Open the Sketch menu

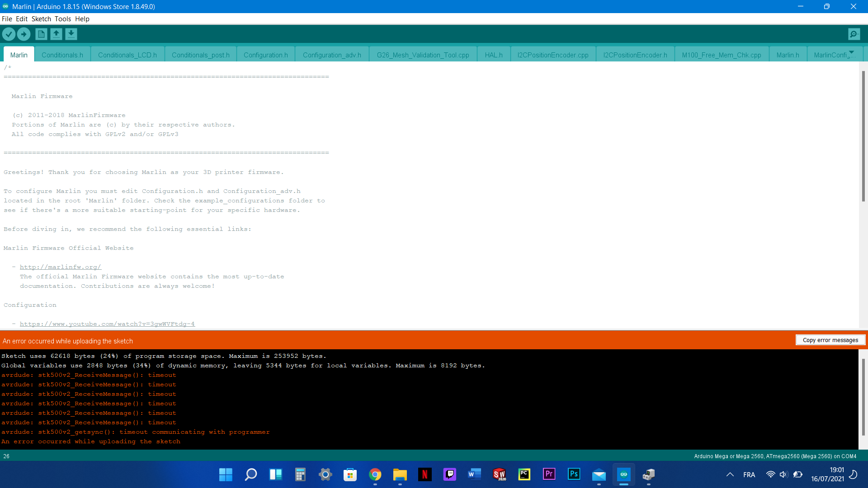point(41,19)
